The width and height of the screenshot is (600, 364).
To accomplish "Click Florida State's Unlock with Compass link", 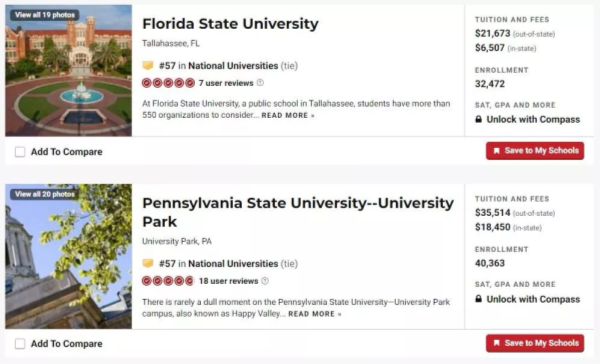I will click(x=533, y=119).
